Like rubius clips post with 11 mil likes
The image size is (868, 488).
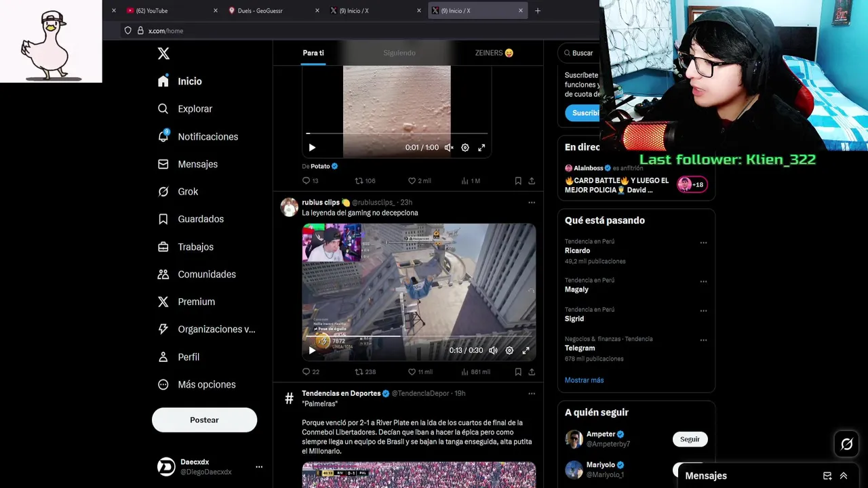(420, 372)
